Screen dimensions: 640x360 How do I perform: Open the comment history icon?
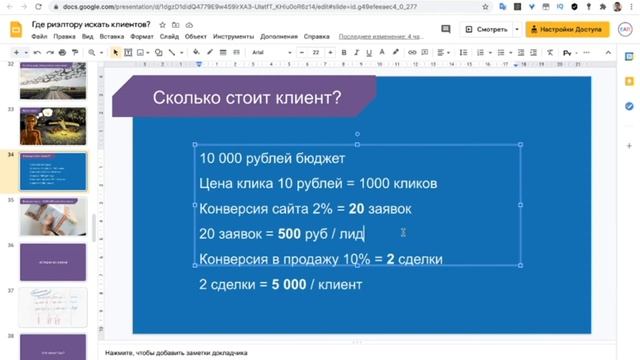[446, 29]
